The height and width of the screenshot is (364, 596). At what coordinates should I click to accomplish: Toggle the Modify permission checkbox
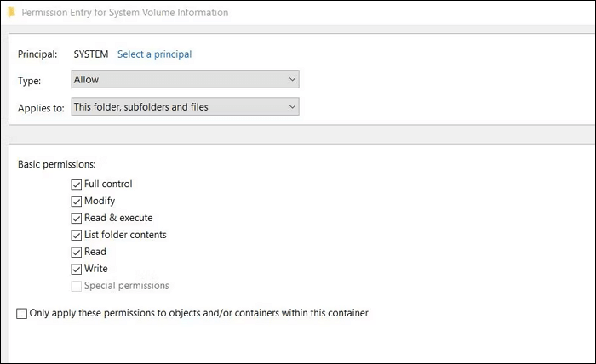click(77, 201)
